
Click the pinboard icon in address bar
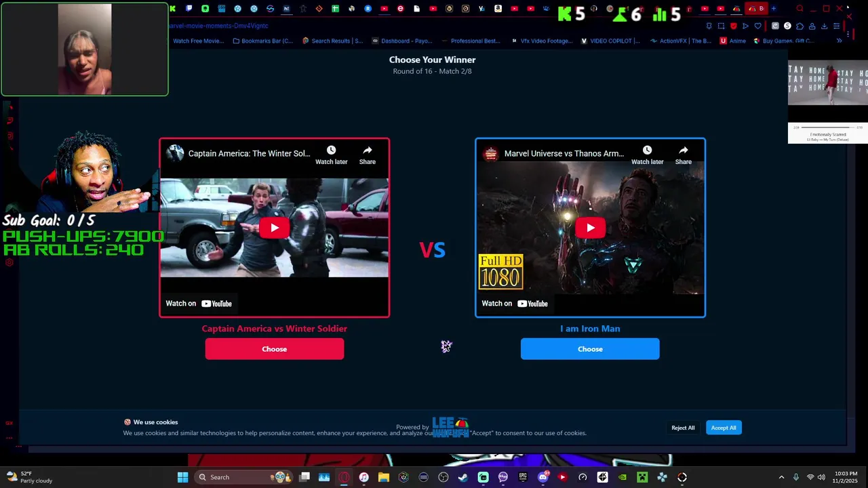tap(709, 26)
